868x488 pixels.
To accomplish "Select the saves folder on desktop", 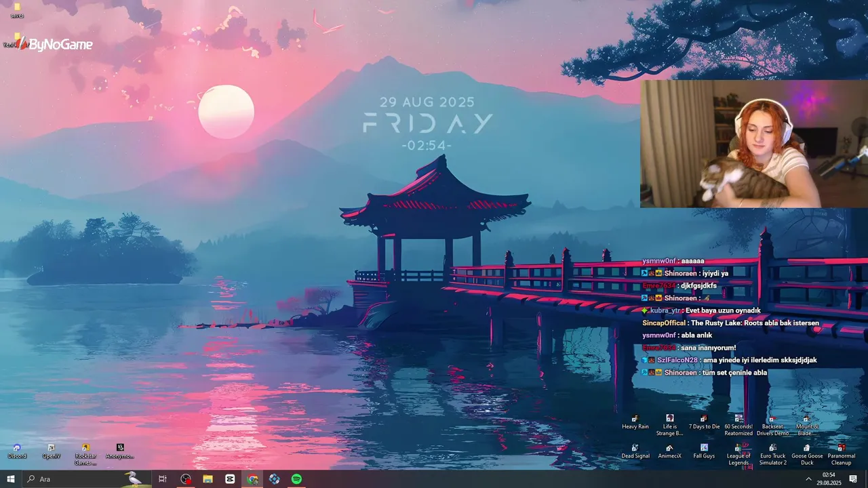I will pos(17,10).
